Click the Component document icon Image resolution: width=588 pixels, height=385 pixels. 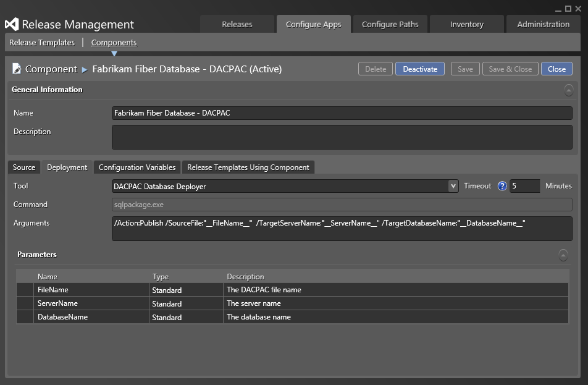(17, 69)
